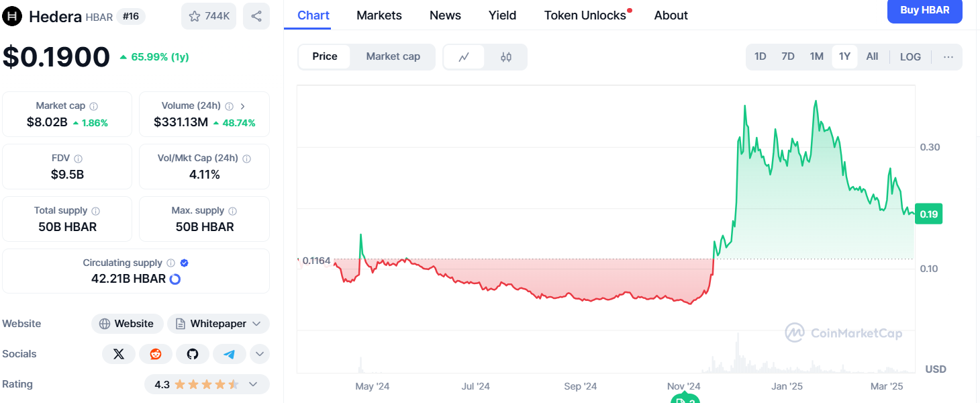Click the 50B HBAR Max. supply value
Image resolution: width=980 pixels, height=403 pixels.
tap(205, 227)
